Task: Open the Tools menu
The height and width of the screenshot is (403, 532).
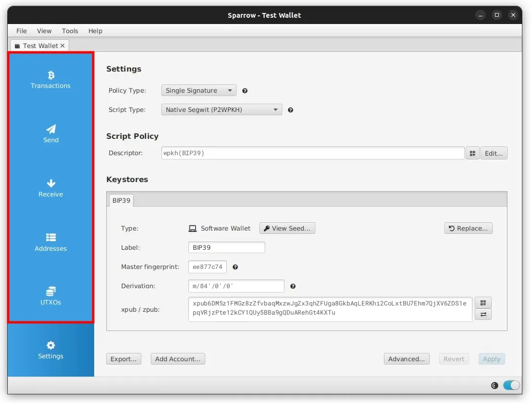Action: [x=70, y=31]
